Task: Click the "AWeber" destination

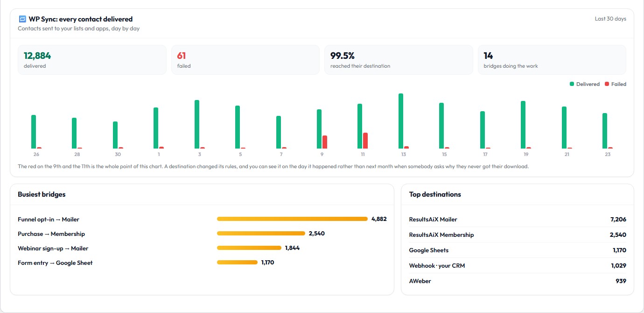Action: coord(420,281)
